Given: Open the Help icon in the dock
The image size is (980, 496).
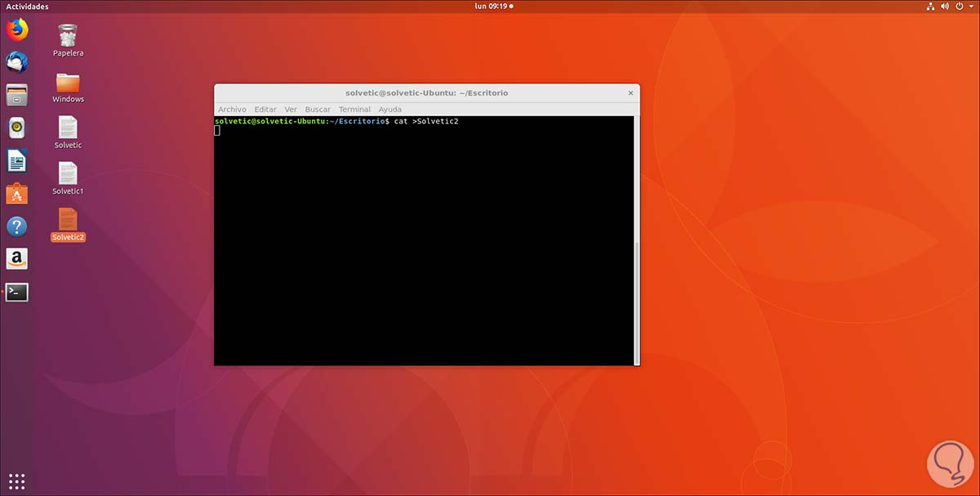Looking at the screenshot, I should click(16, 226).
